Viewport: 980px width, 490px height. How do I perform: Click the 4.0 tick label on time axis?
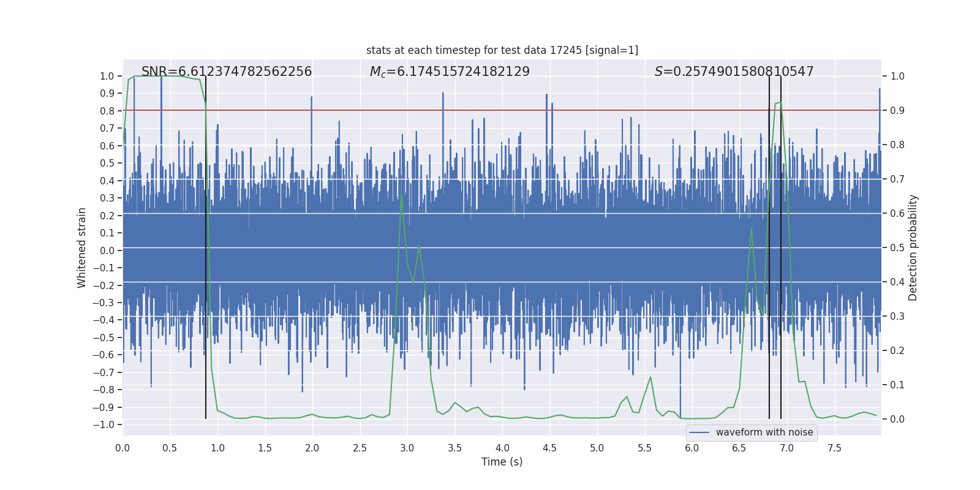click(x=502, y=448)
